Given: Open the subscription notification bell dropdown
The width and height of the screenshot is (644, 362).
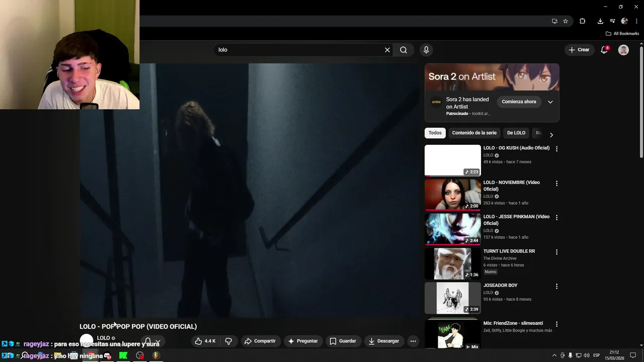Looking at the screenshot, I should (152, 342).
